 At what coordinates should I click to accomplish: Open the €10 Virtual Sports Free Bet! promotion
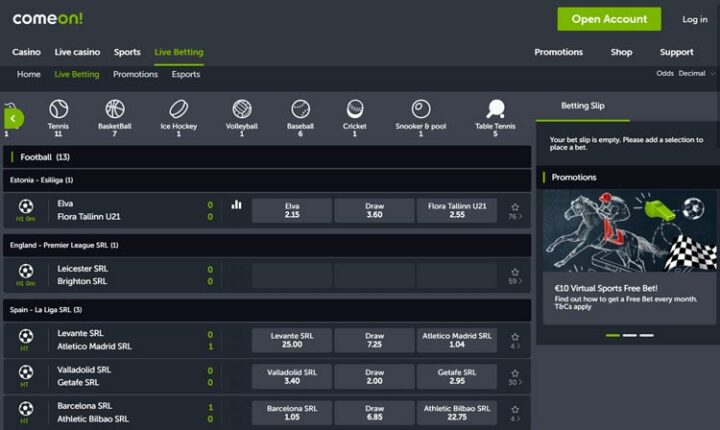[606, 288]
